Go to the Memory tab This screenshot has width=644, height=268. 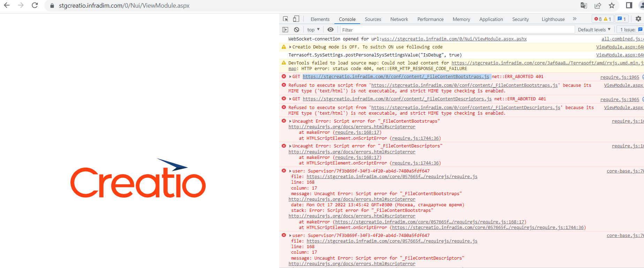pos(461,19)
